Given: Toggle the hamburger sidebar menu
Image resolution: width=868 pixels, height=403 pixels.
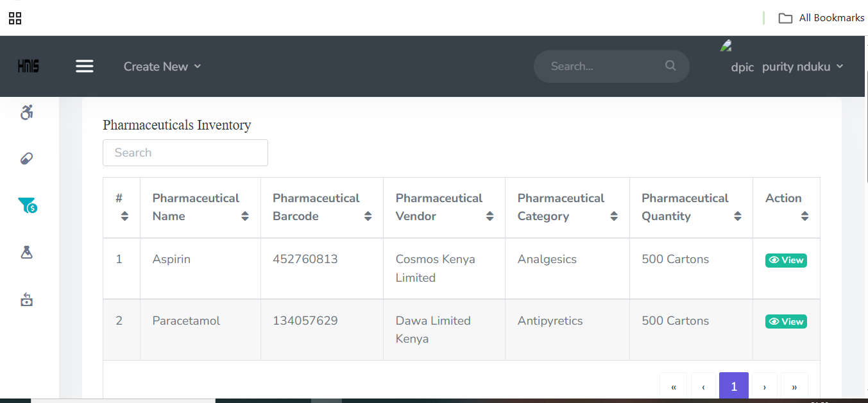Looking at the screenshot, I should tap(85, 66).
